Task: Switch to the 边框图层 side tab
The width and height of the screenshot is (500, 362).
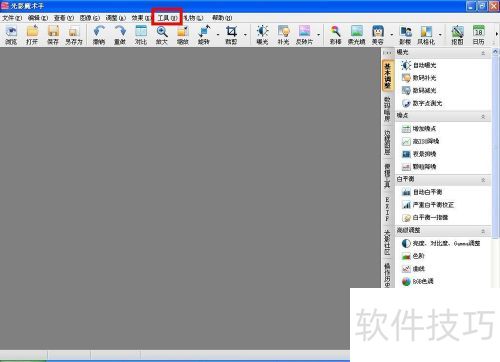Action: (x=388, y=142)
